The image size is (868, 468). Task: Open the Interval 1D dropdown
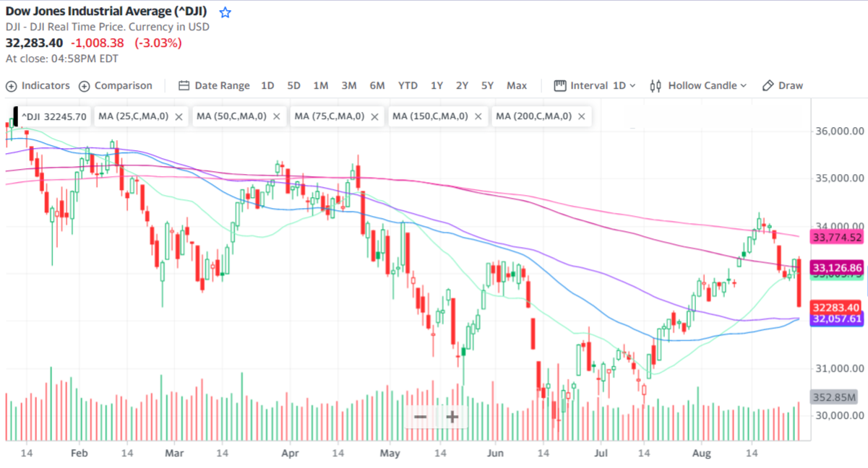pyautogui.click(x=595, y=85)
